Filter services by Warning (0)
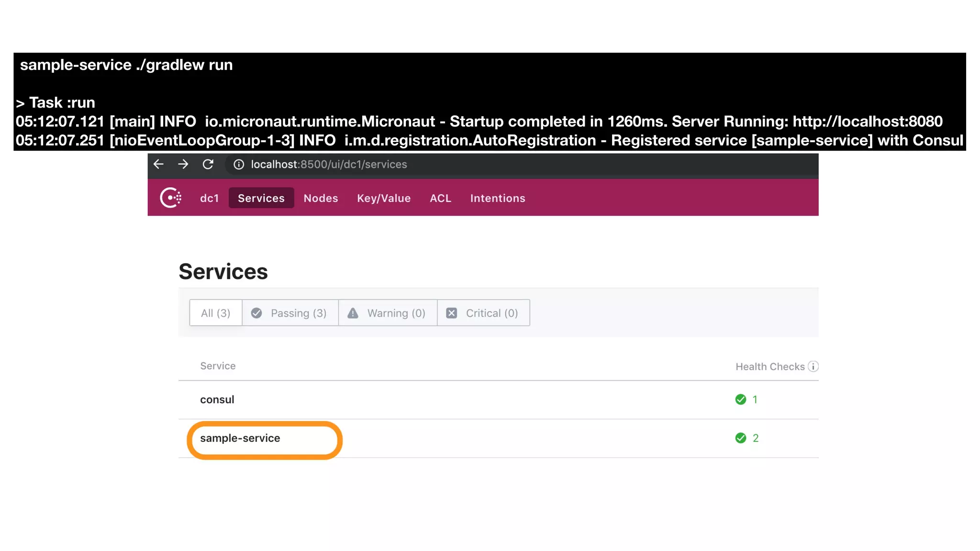This screenshot has height=551, width=980. (x=388, y=313)
